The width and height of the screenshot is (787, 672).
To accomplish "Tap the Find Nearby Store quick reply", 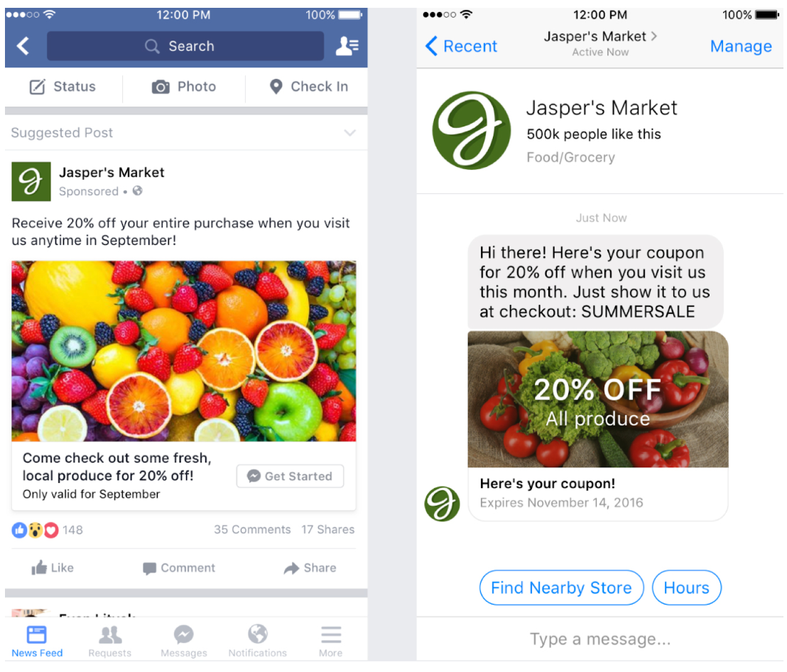I will 561,587.
